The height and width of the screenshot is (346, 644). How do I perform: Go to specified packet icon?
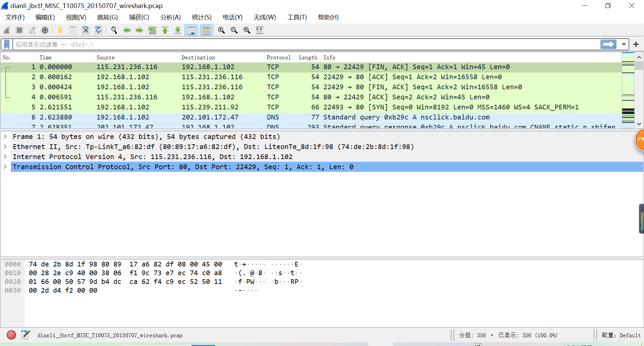tap(152, 30)
